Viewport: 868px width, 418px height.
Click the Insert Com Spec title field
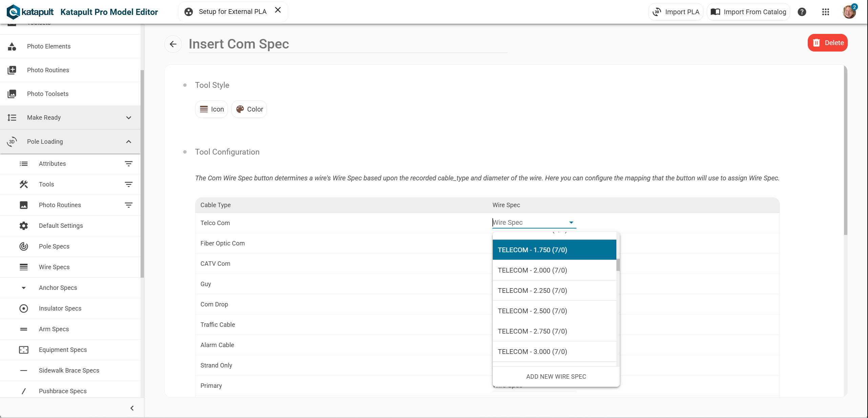(347, 44)
